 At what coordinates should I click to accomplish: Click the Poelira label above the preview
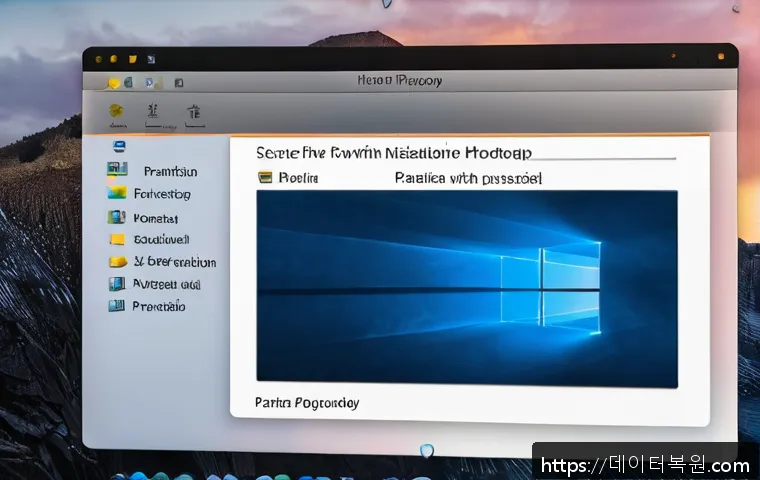coord(298,177)
